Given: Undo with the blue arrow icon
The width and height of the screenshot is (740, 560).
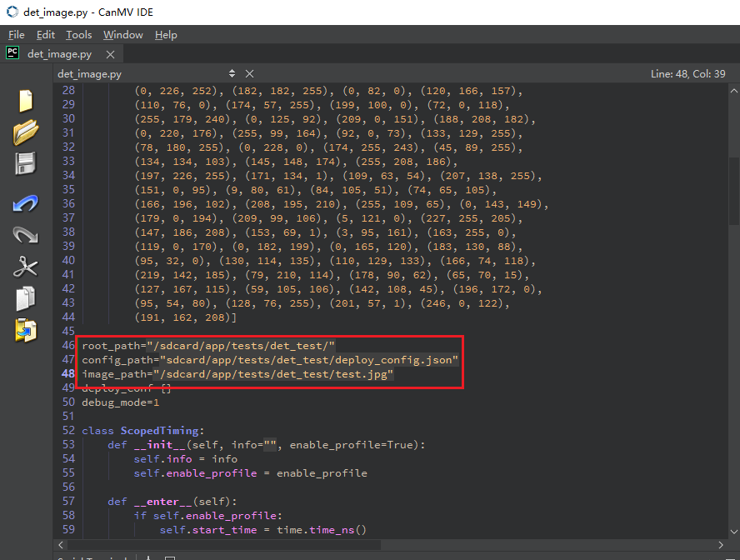Looking at the screenshot, I should pos(26,203).
